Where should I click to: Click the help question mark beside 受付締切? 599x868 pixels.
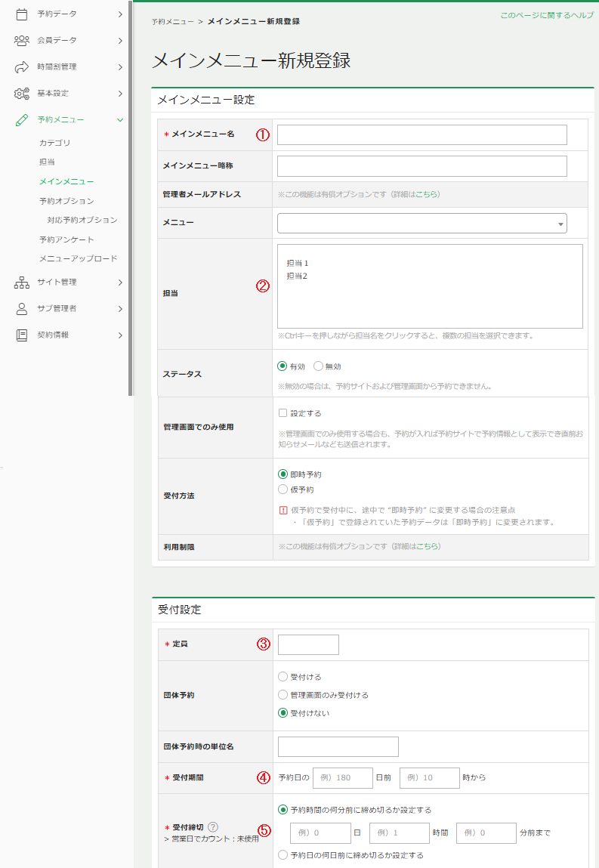pos(212,827)
